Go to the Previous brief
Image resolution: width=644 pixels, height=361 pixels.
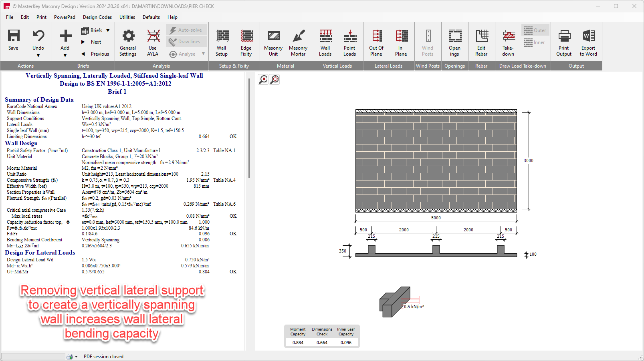[96, 54]
